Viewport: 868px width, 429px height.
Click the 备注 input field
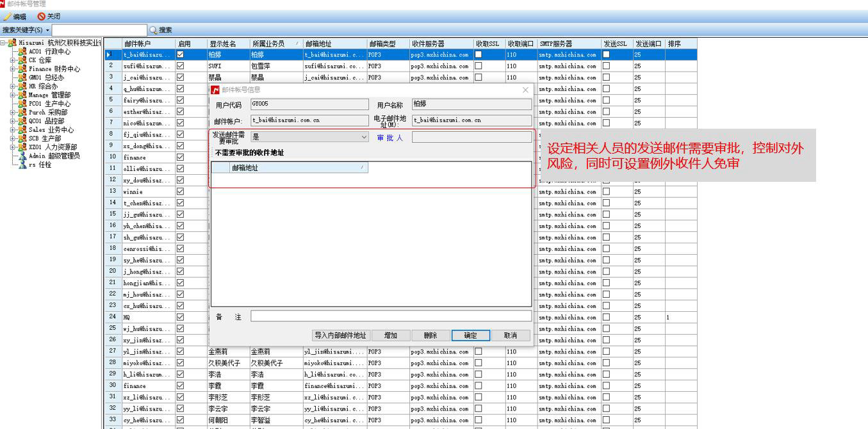391,316
